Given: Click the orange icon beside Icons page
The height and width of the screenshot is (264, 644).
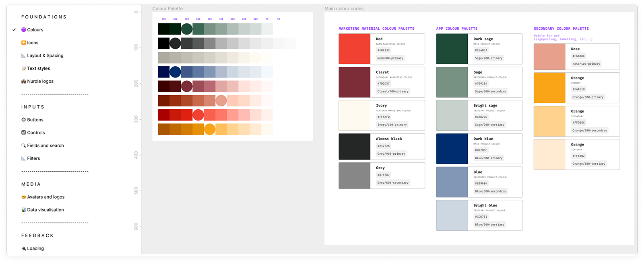Looking at the screenshot, I should tap(23, 43).
